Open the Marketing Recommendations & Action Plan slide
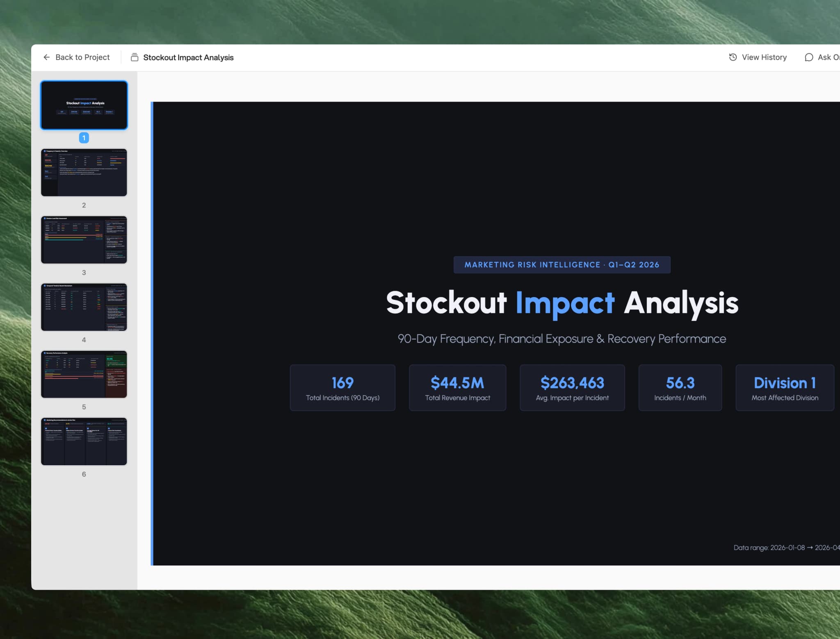This screenshot has width=840, height=639. click(84, 441)
